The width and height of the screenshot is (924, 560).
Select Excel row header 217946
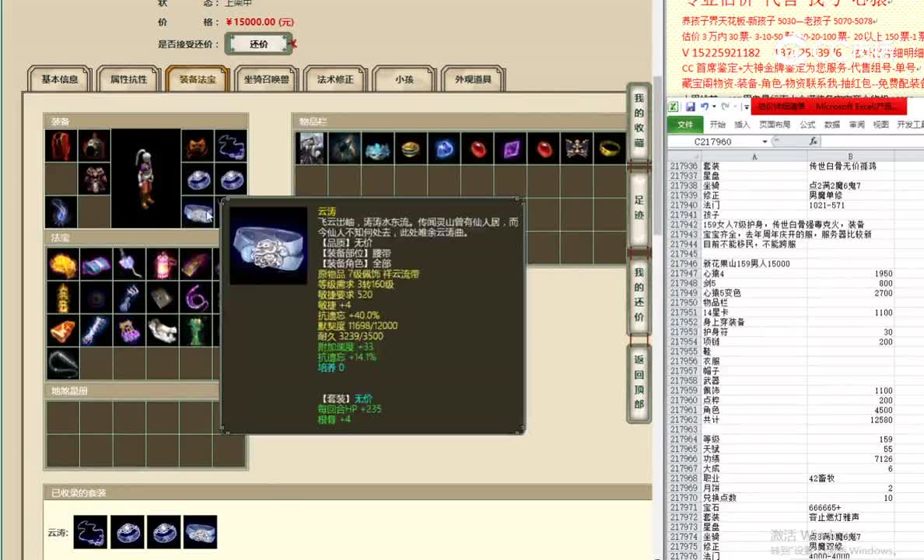click(684, 264)
